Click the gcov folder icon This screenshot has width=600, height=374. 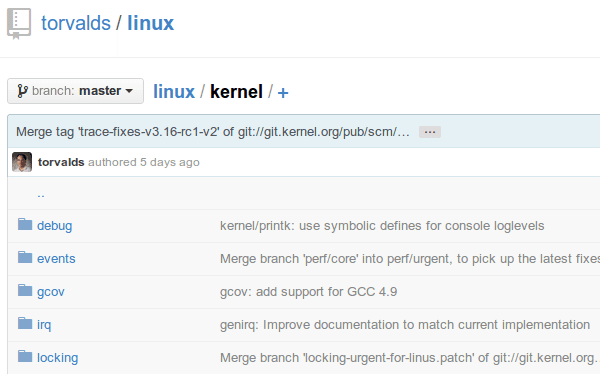[x=25, y=290]
